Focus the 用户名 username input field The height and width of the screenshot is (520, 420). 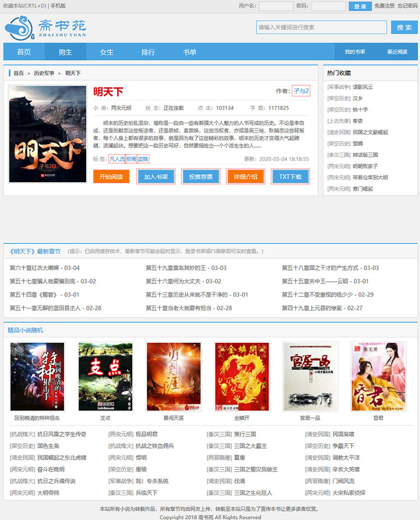(276, 6)
